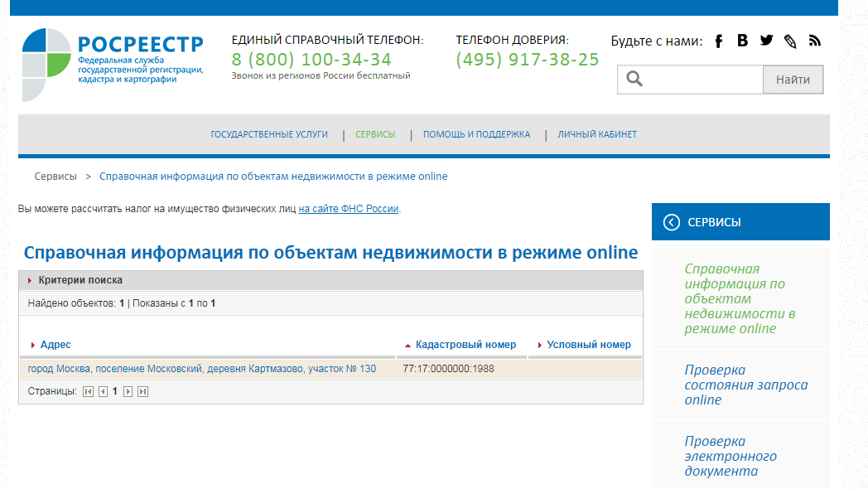Open Справочная информация по объектам sidebar link
868x489 pixels.
click(740, 298)
